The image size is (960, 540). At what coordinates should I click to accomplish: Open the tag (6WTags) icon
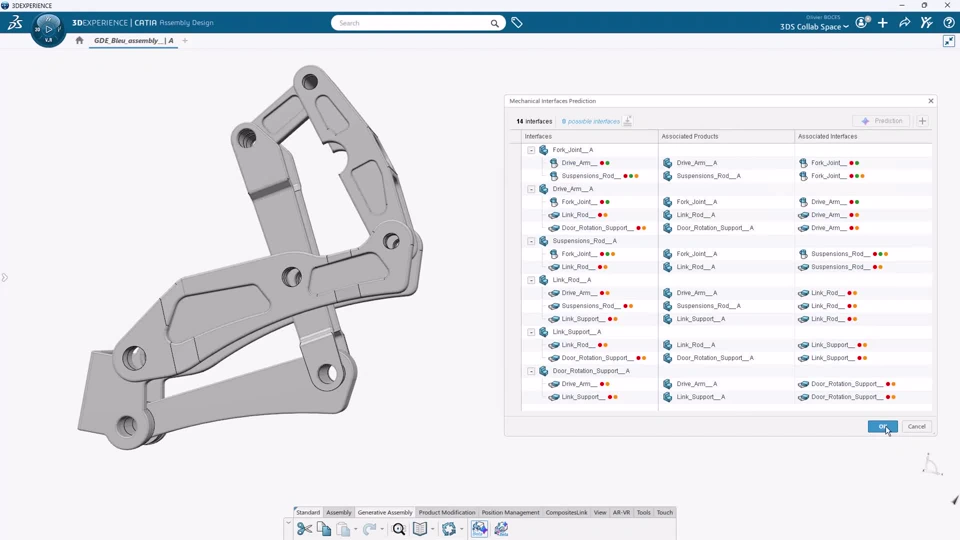(517, 23)
